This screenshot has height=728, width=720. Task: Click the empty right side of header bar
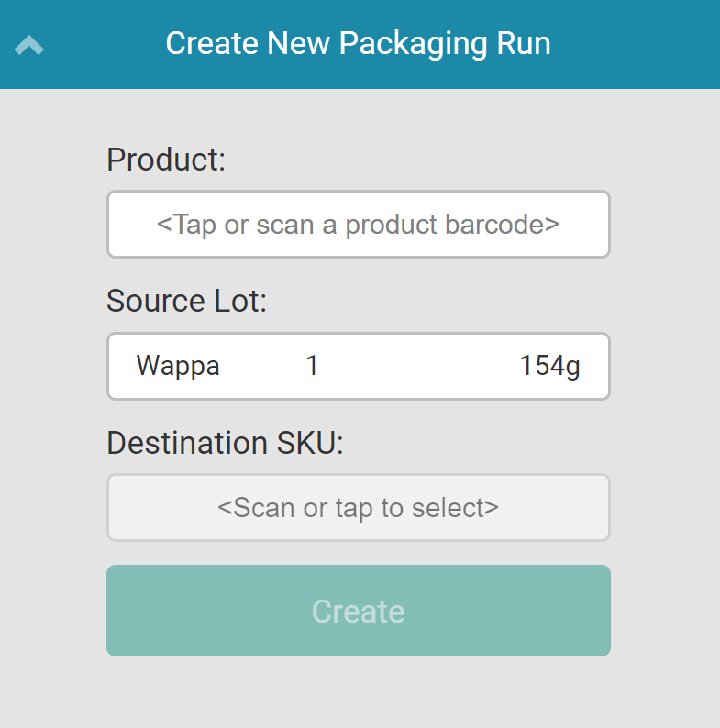tap(642, 44)
